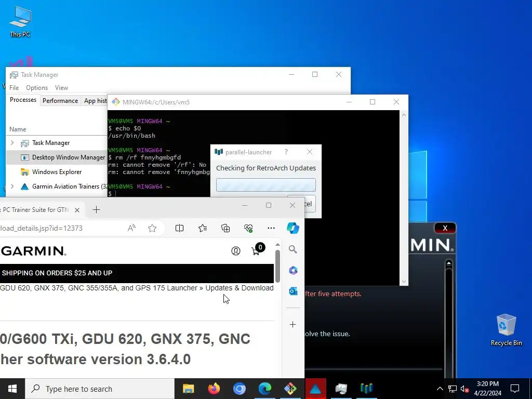Open Edge Settings and more menu
532x399 pixels.
pos(271,229)
